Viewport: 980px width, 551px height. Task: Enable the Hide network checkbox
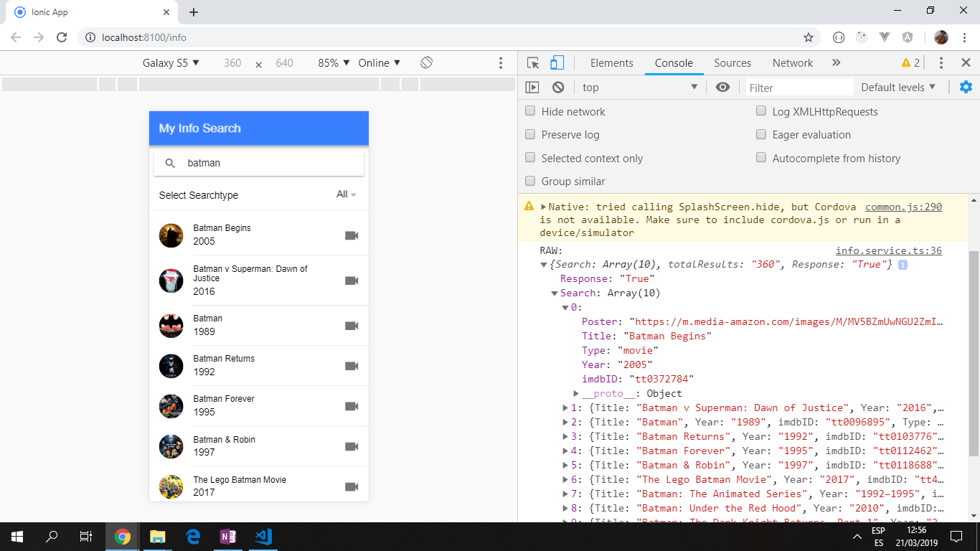[530, 111]
